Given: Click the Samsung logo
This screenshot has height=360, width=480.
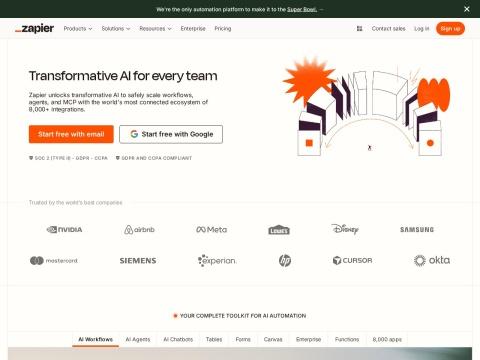Looking at the screenshot, I should click(x=417, y=230).
